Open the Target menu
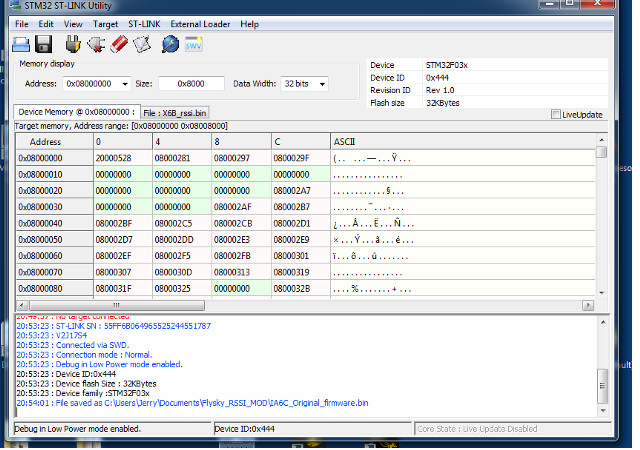640x450 pixels. click(x=105, y=24)
